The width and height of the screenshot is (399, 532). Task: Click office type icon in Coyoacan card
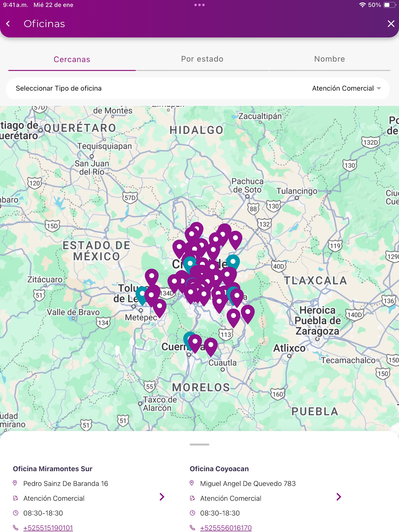click(192, 498)
